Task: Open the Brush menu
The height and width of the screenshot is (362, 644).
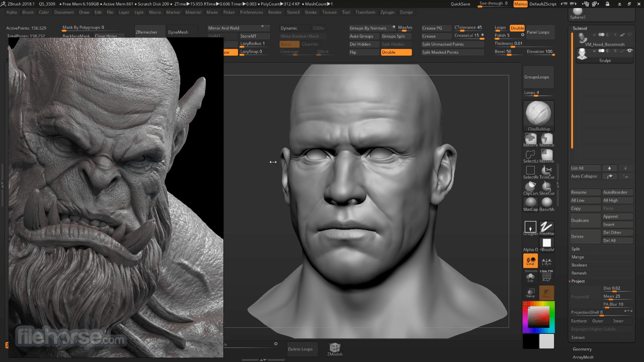Action: point(28,12)
